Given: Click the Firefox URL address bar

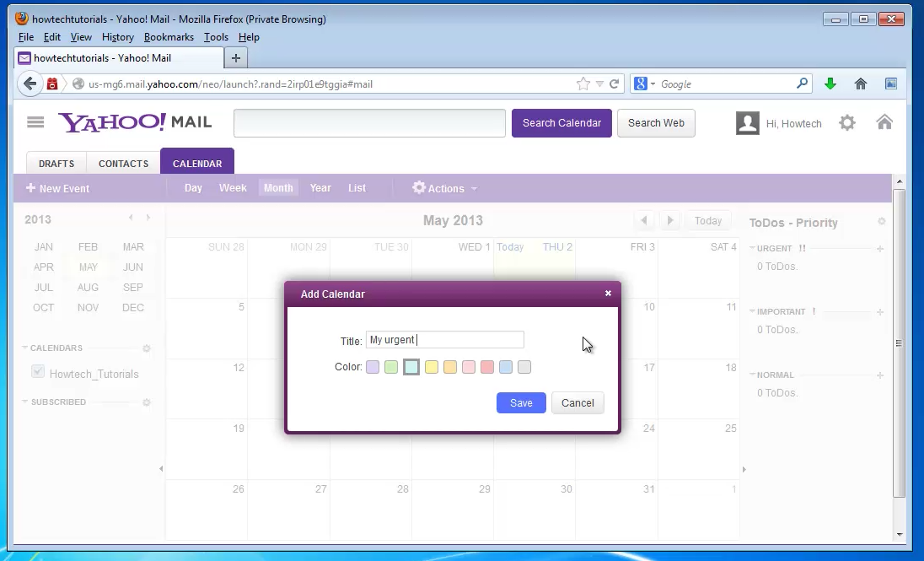Looking at the screenshot, I should (330, 84).
